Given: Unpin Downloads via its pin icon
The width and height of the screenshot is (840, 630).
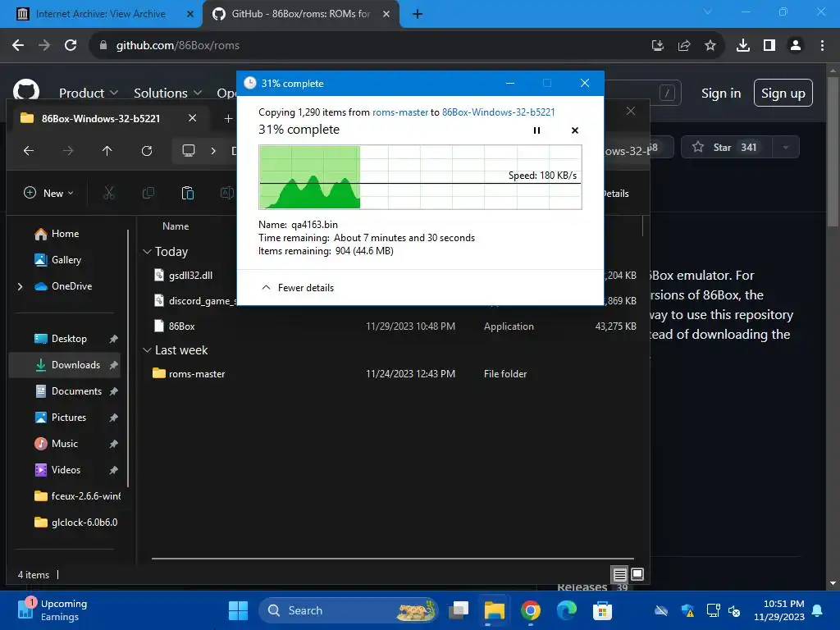Looking at the screenshot, I should pyautogui.click(x=113, y=365).
